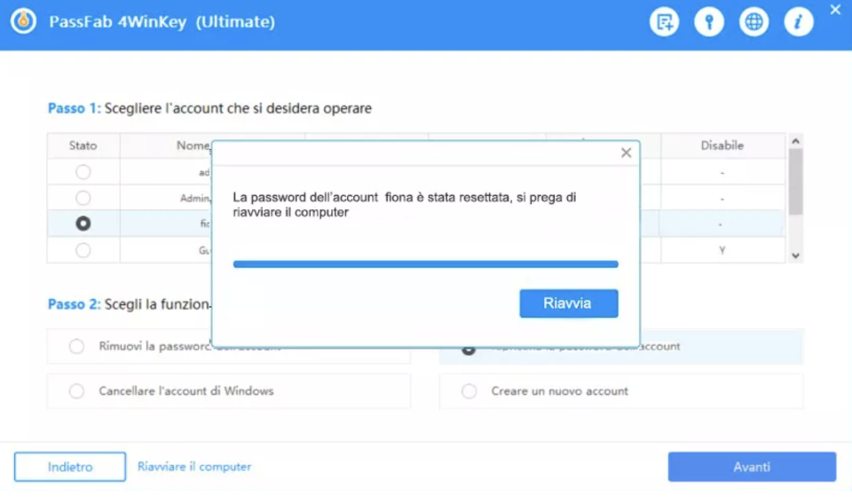852x504 pixels.
Task: Click the Nome column header
Action: point(193,146)
